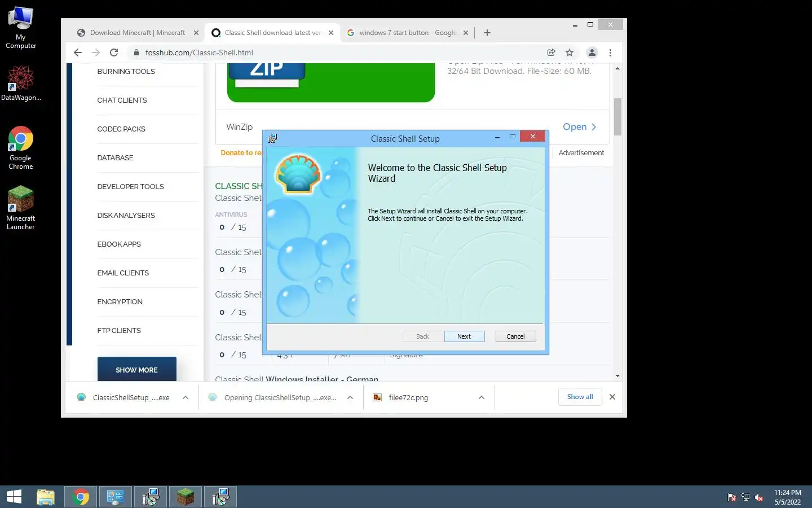Viewport: 812px width, 508px height.
Task: Click the active installer taskbar icon
Action: point(220,497)
